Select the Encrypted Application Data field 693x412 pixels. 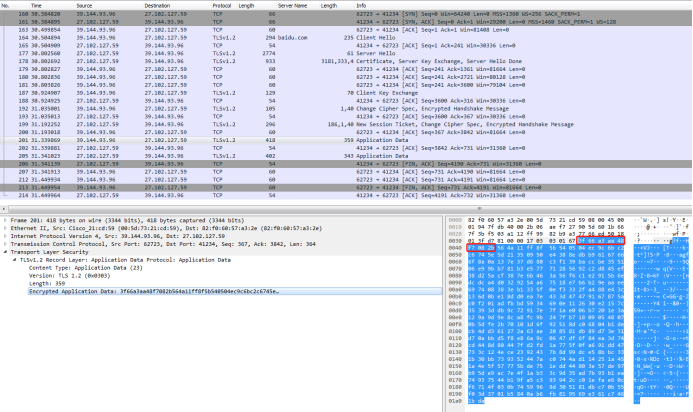(234, 291)
